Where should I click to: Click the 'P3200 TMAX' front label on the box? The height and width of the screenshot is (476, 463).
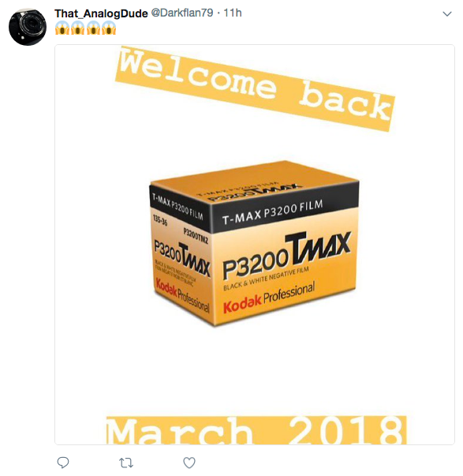pyautogui.click(x=287, y=255)
